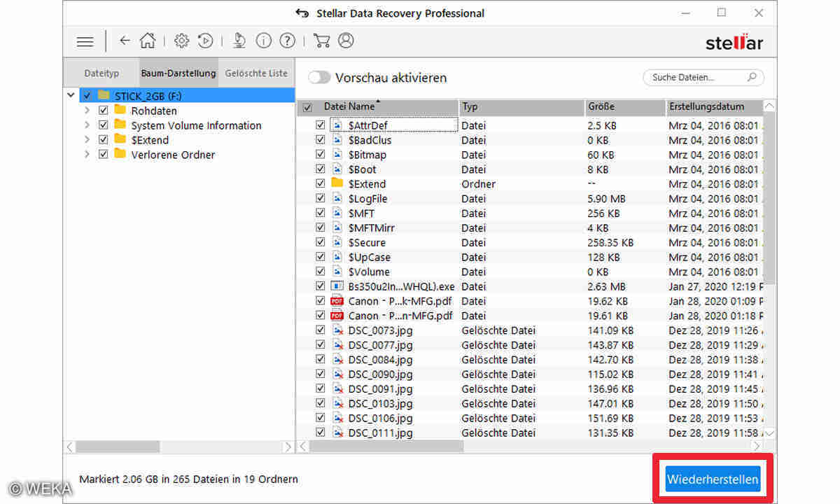
Task: Switch to the Dateityp tab
Action: pos(101,72)
